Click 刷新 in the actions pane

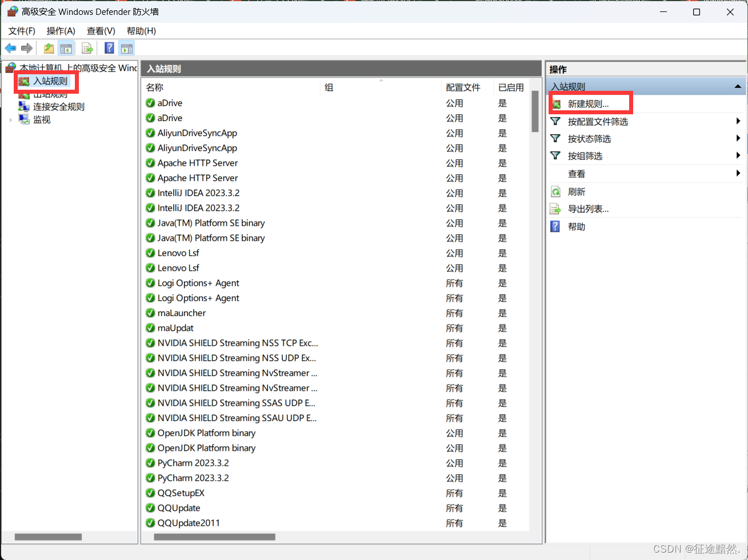click(577, 192)
